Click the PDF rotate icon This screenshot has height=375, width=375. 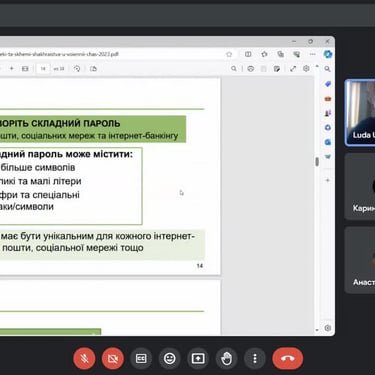pos(77,69)
